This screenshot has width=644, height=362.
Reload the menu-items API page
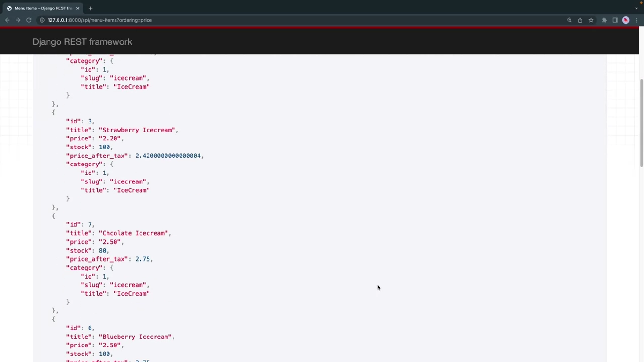[x=29, y=20]
